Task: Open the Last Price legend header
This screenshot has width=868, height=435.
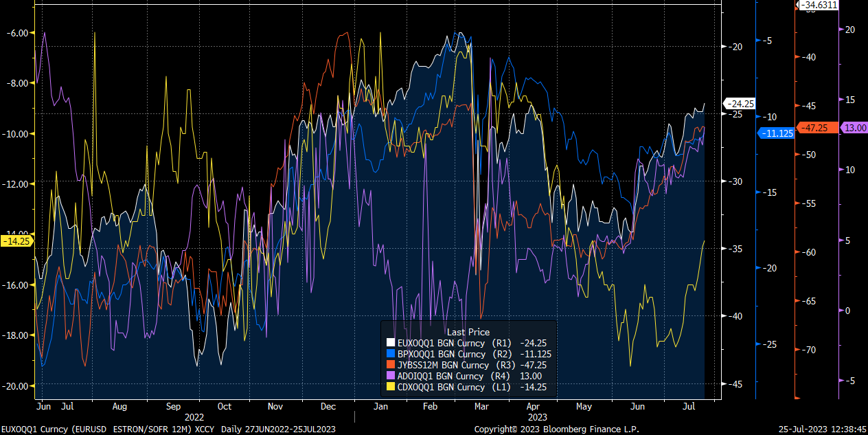Action: pyautogui.click(x=467, y=331)
